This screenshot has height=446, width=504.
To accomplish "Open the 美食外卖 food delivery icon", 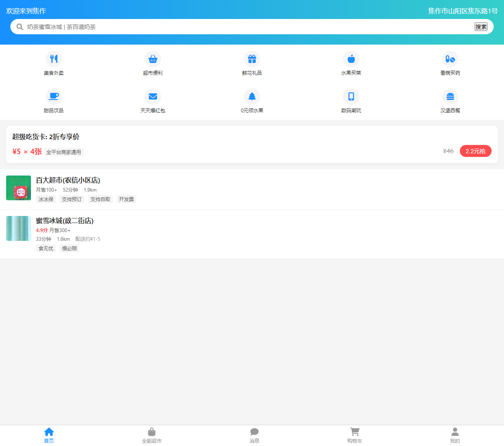I will 54,59.
